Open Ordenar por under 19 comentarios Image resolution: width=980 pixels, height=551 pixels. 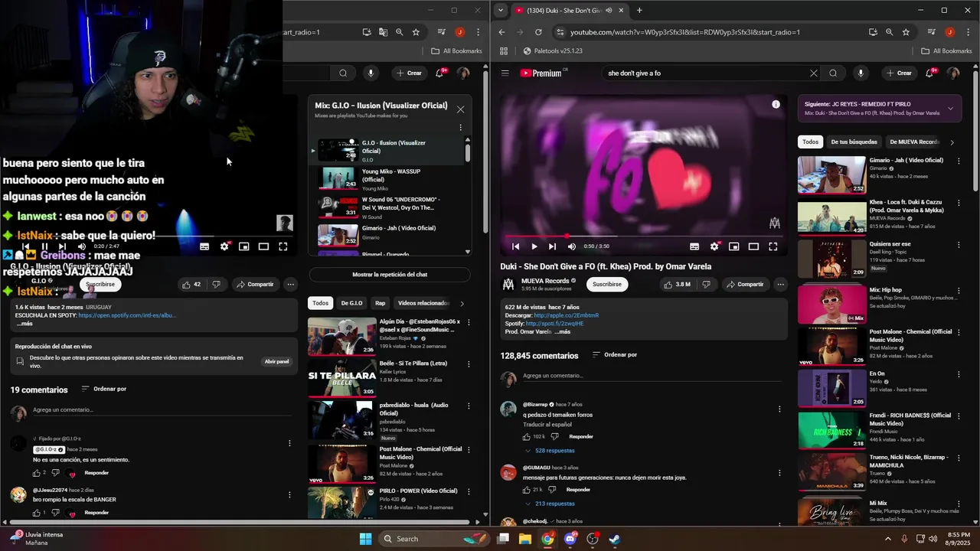pos(103,389)
